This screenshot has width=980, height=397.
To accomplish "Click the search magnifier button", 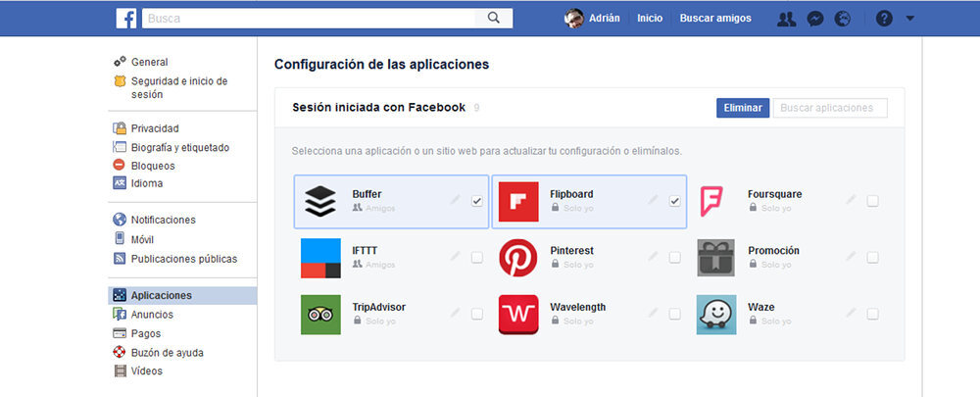I will coord(494,18).
